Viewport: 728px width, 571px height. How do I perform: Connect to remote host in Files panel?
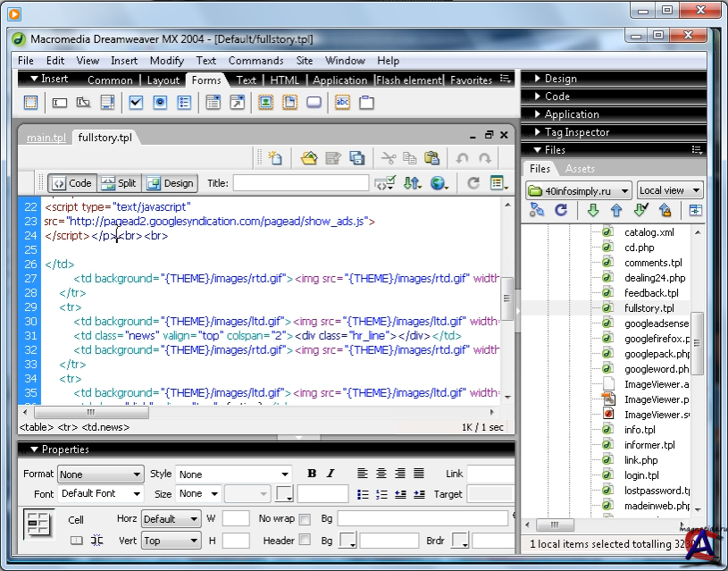click(537, 211)
